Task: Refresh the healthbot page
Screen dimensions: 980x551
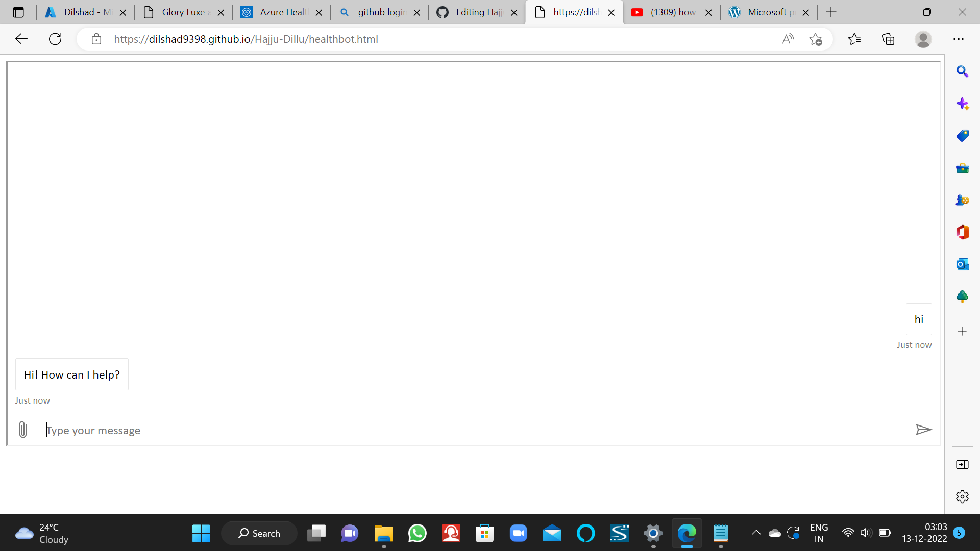Action: [55, 39]
